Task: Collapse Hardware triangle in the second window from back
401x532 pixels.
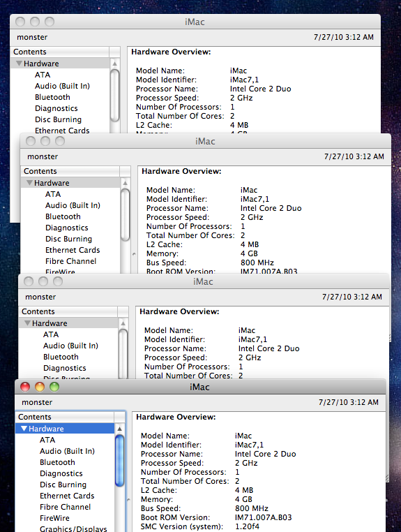Action: pyautogui.click(x=29, y=183)
